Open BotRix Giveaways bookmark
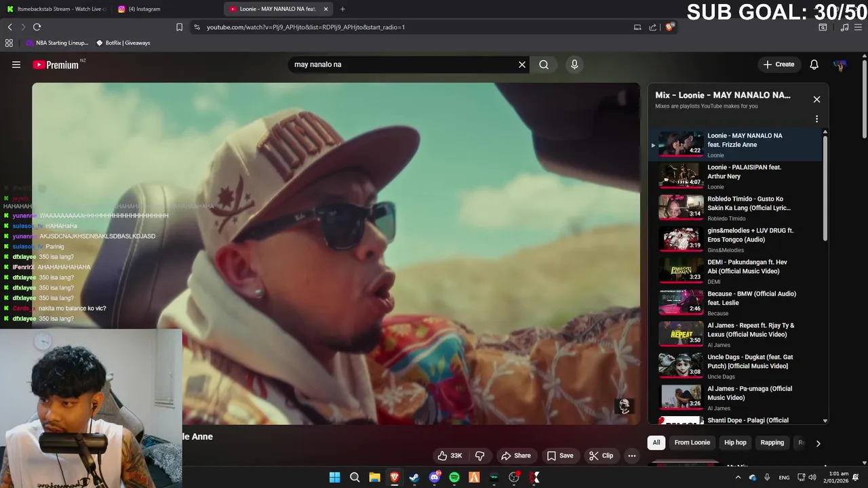The image size is (868, 488). point(123,43)
